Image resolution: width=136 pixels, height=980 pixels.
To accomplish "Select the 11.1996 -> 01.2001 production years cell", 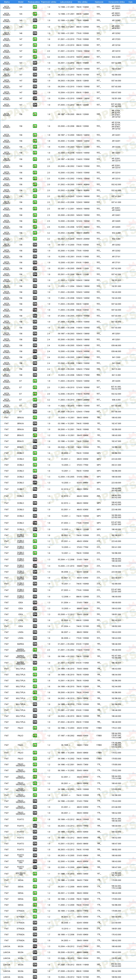I will 66,27.
